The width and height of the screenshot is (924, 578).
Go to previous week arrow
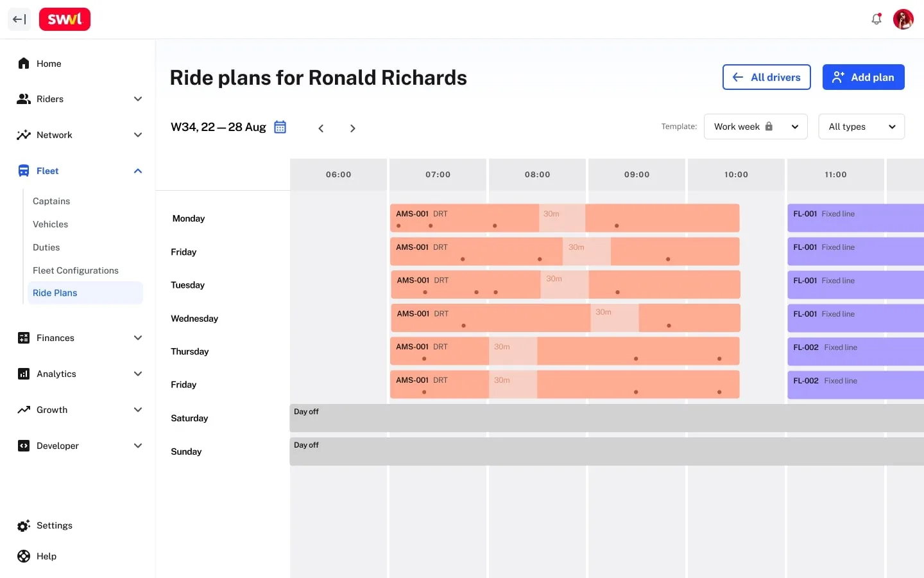(x=321, y=128)
